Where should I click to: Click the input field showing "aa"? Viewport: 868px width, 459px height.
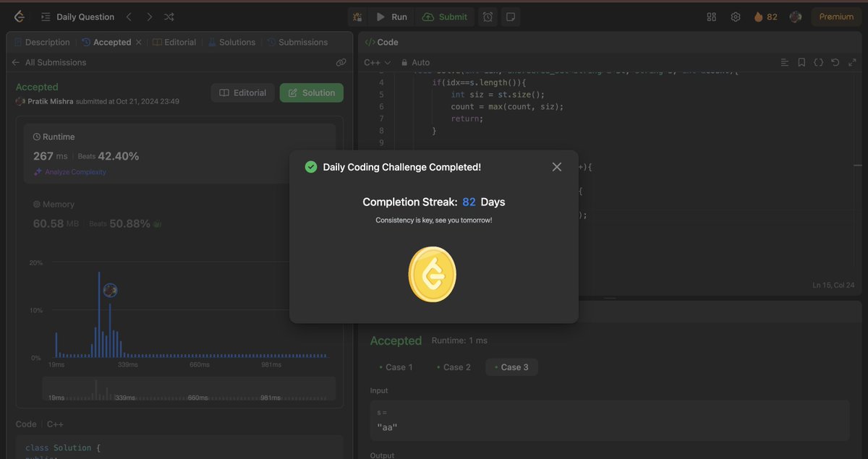(610, 421)
